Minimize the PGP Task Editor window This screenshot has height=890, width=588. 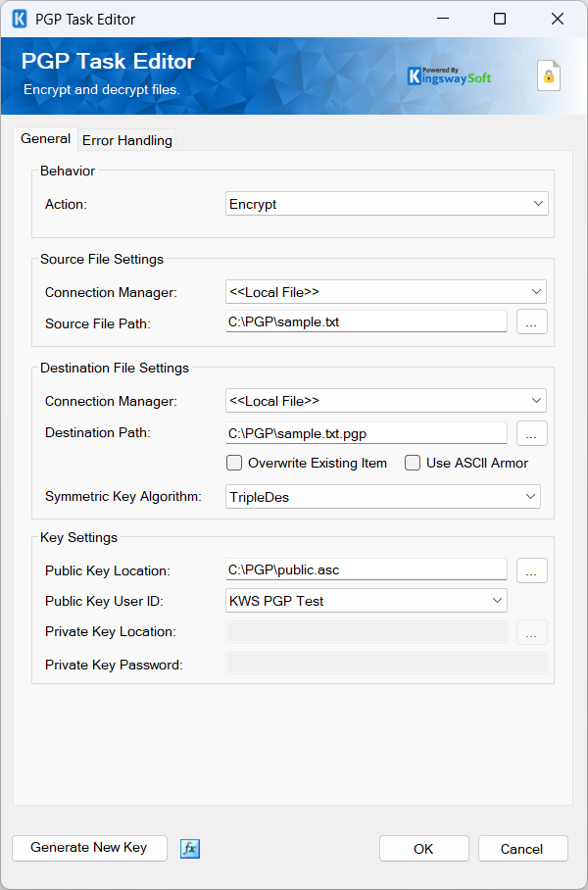(x=442, y=19)
